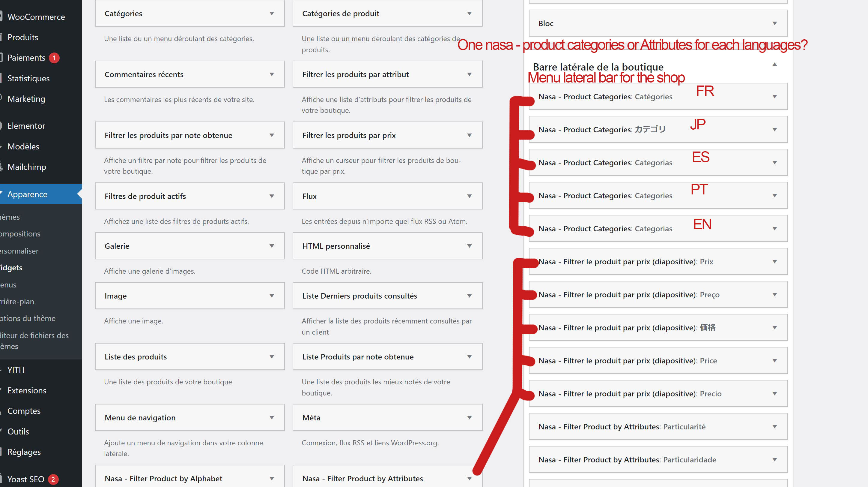Select the Flux widget title
The height and width of the screenshot is (487, 868).
coord(309,196)
